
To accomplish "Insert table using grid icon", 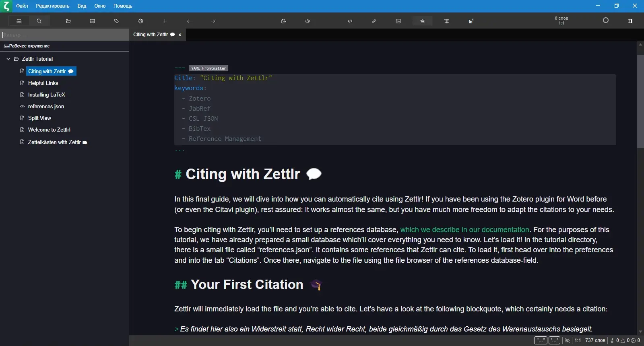I will tap(446, 21).
